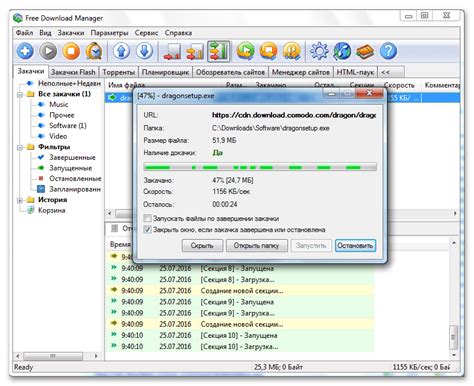This screenshot has width=474, height=386.
Task: Start downloads with the grey play icon
Action: tap(48, 52)
